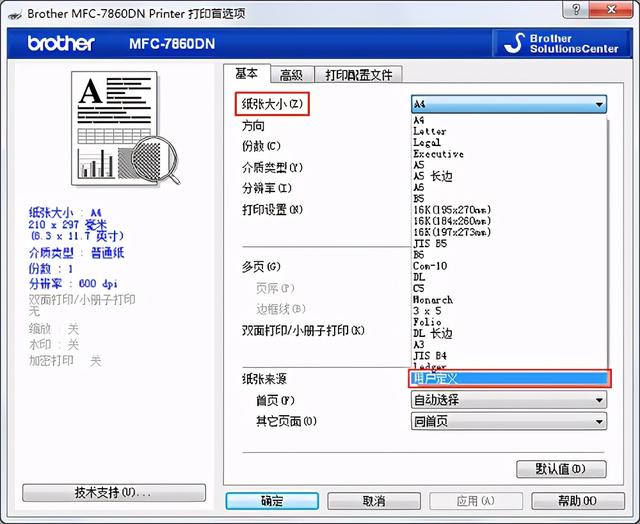This screenshot has width=640, height=524.
Task: Pick Letter in the paper size list
Action: [x=430, y=131]
